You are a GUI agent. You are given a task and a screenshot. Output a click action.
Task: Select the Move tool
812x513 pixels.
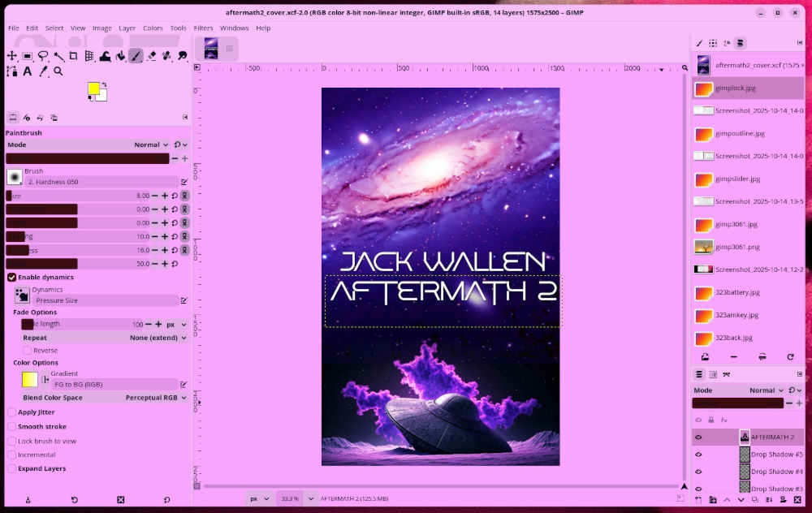[12, 56]
